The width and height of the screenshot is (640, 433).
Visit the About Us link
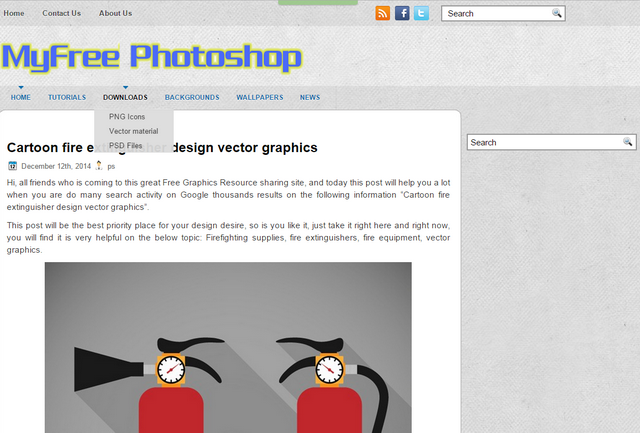pyautogui.click(x=116, y=13)
